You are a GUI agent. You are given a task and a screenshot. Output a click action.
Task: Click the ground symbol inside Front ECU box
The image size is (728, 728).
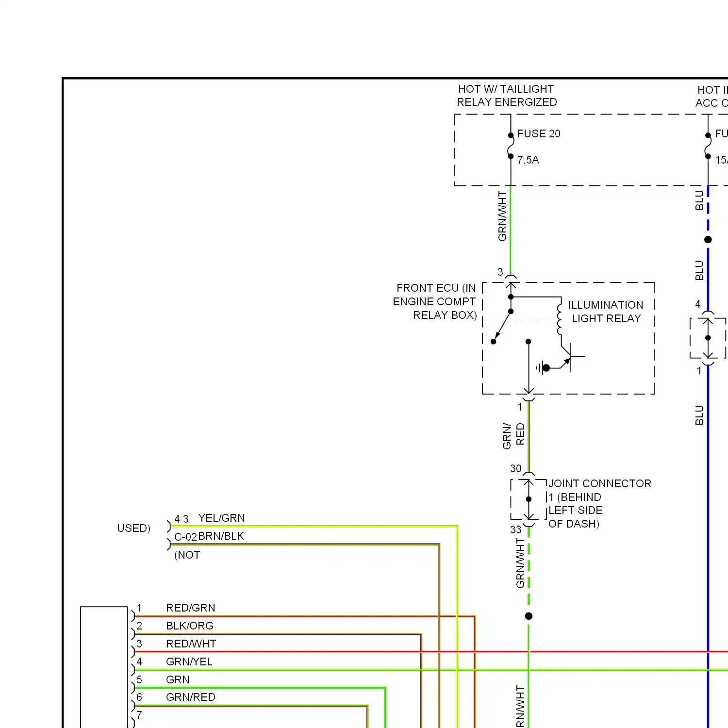click(543, 368)
